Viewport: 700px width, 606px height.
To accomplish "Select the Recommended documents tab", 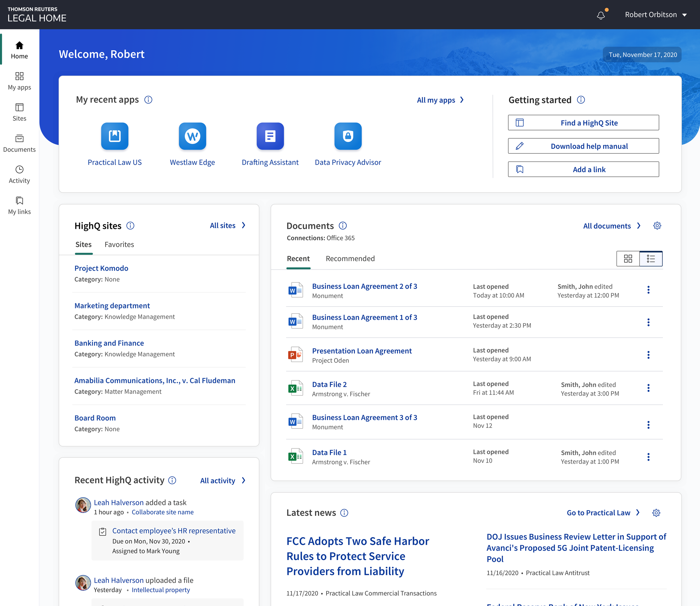I will (350, 258).
